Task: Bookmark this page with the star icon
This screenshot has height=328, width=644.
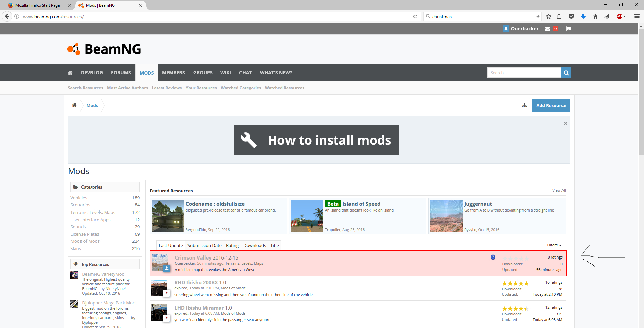Action: click(x=549, y=16)
